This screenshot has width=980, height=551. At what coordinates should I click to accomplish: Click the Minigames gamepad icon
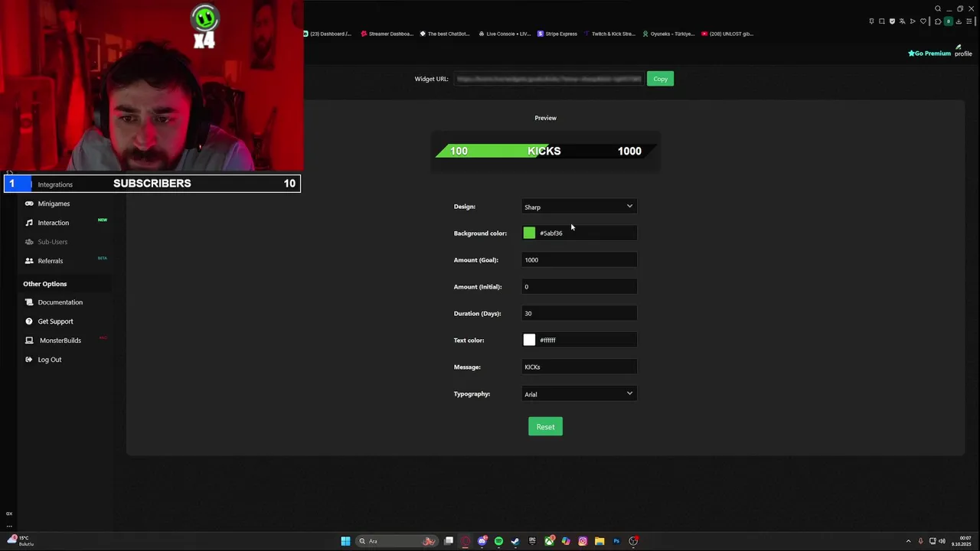[29, 204]
